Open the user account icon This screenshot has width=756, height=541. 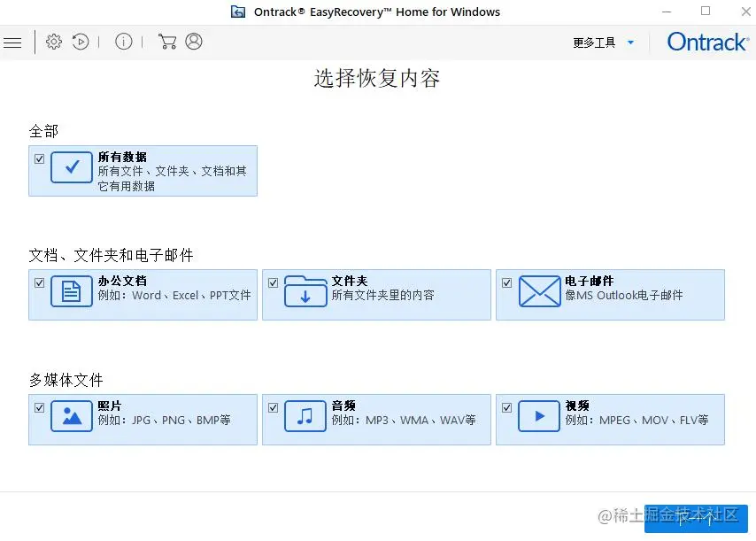click(194, 42)
